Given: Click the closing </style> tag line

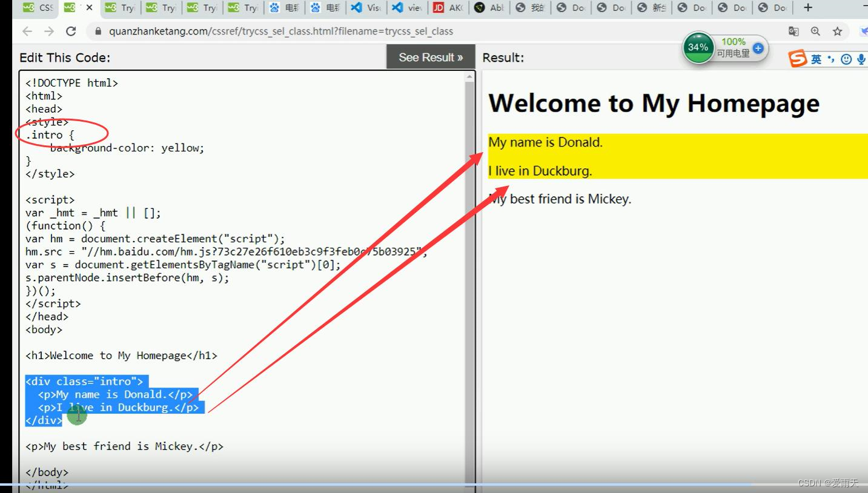Looking at the screenshot, I should pyautogui.click(x=50, y=174).
